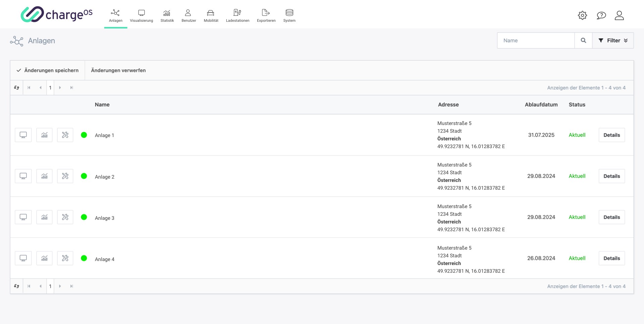Expand the Filter dropdown

click(613, 41)
